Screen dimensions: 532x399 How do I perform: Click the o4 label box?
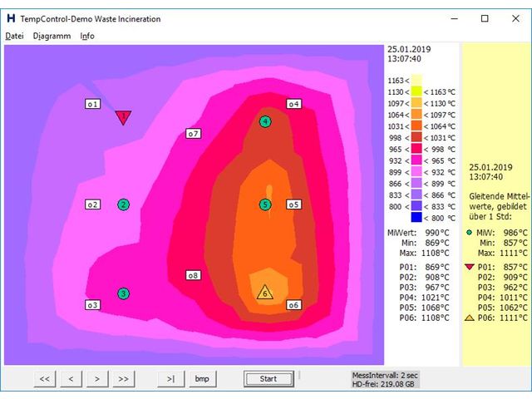tap(293, 104)
